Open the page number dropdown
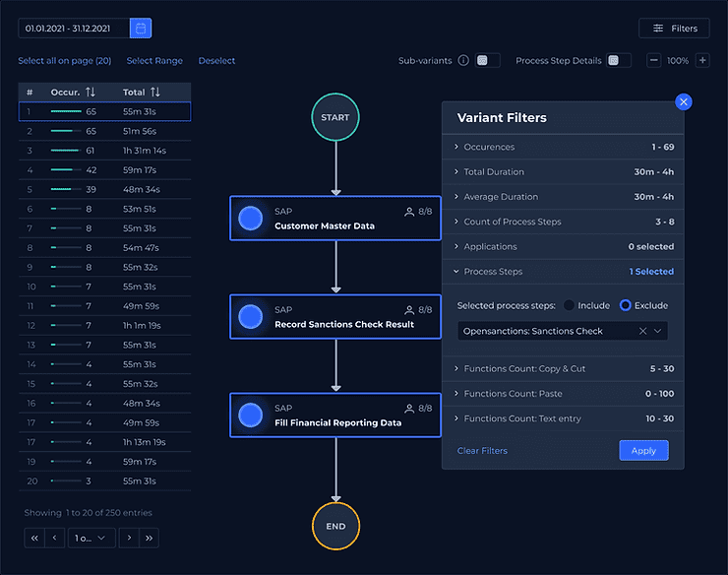This screenshot has height=575, width=728. 91,538
